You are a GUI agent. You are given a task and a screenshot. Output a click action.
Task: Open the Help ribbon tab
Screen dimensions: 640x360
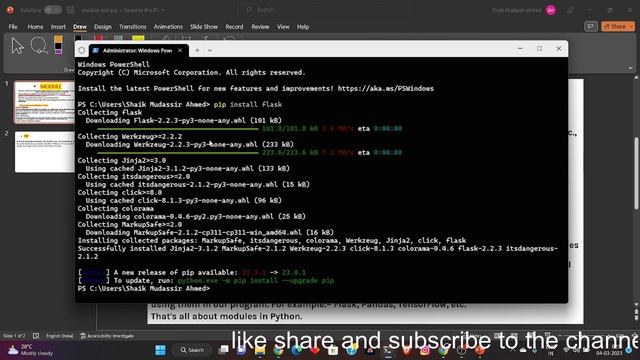pyautogui.click(x=303, y=27)
